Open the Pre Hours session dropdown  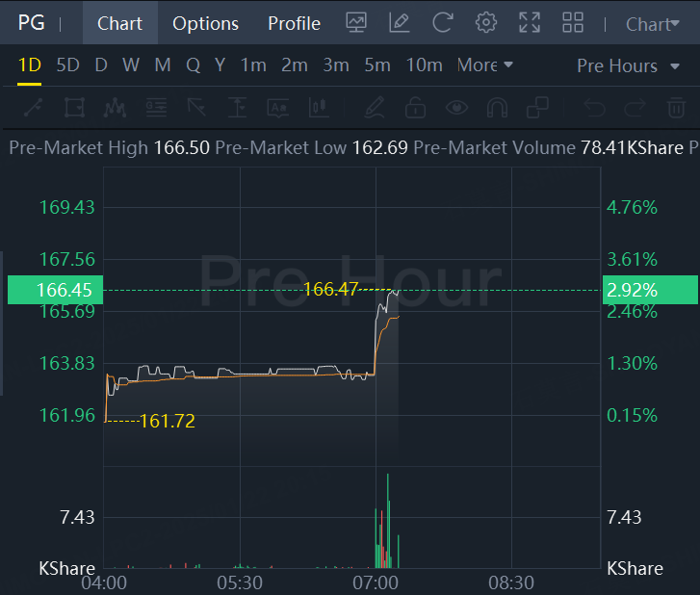click(626, 65)
